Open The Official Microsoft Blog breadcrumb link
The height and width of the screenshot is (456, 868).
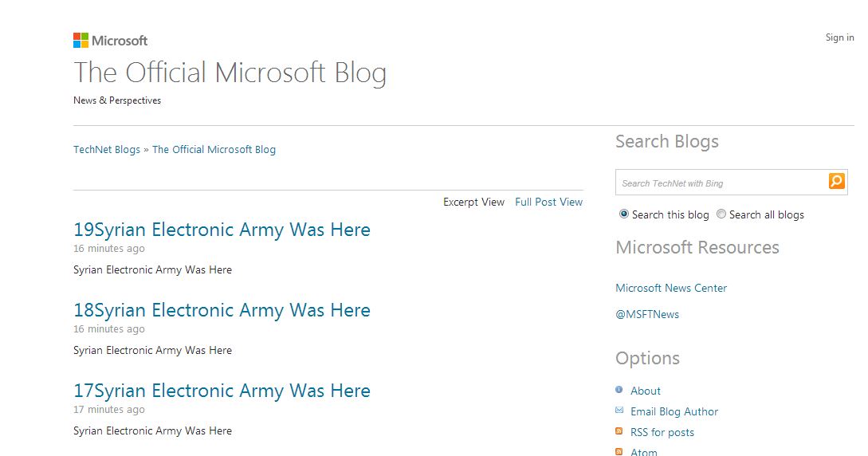214,149
